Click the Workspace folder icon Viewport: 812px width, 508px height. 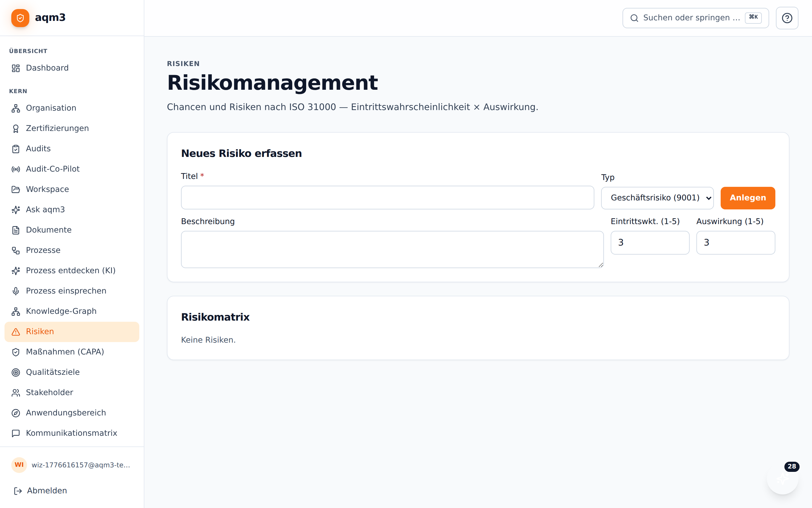click(16, 189)
